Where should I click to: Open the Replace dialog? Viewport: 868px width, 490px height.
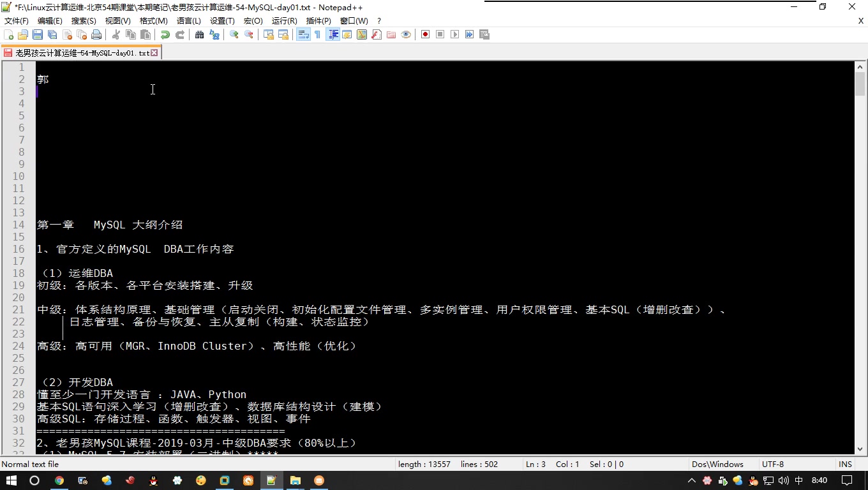[x=213, y=34]
